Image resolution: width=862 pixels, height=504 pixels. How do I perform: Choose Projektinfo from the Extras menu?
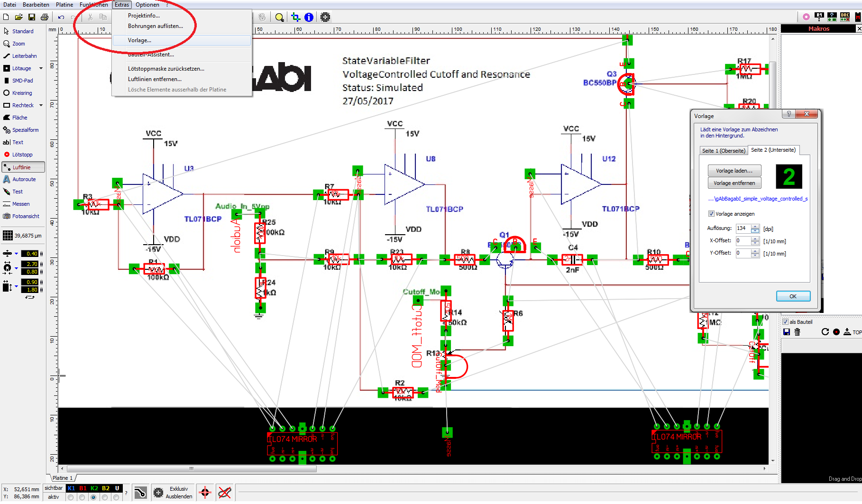click(144, 16)
